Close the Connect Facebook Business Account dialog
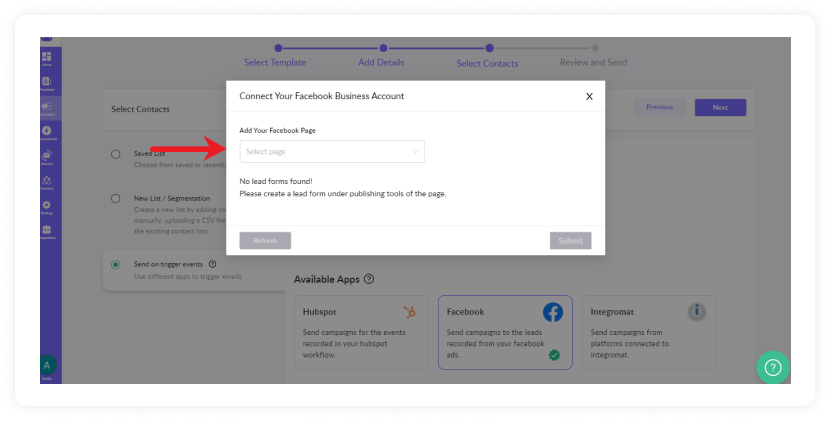 click(x=589, y=96)
